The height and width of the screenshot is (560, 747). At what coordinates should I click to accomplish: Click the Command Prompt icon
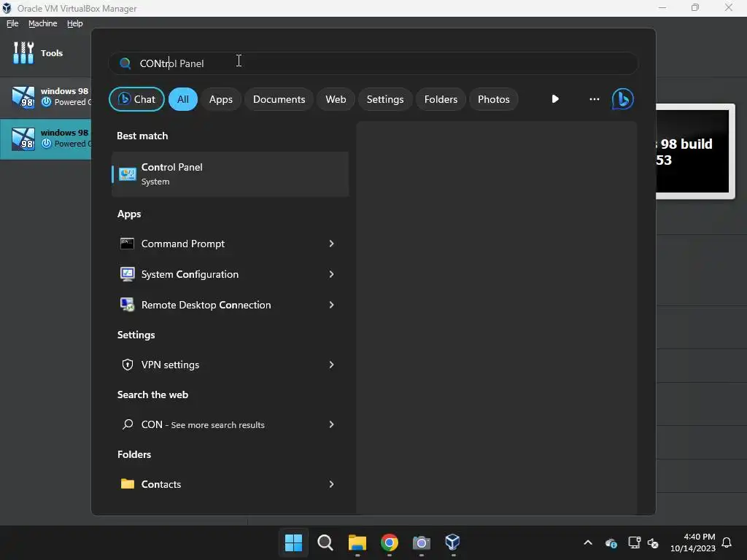(x=127, y=244)
